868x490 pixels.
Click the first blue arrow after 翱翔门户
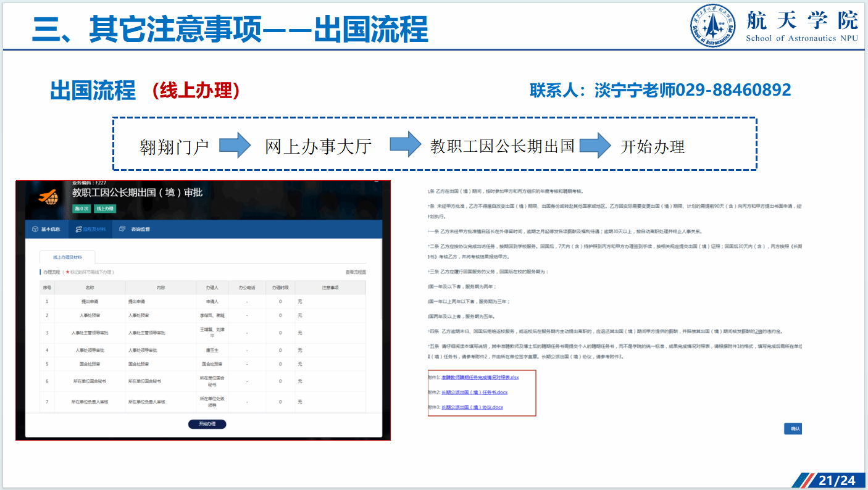(x=236, y=146)
